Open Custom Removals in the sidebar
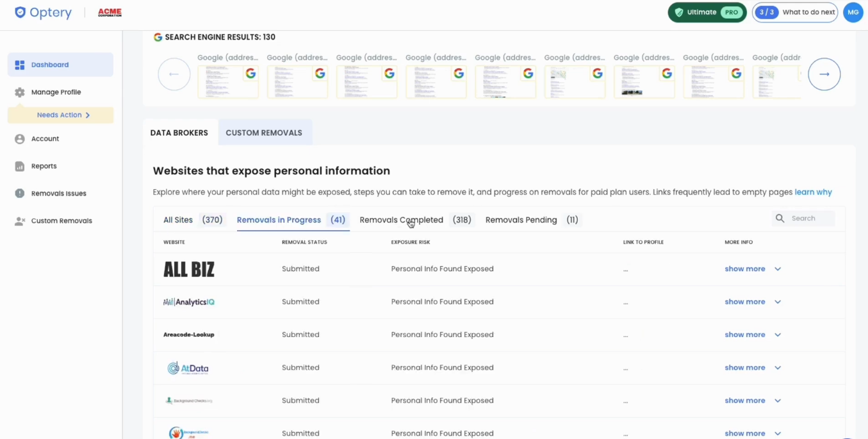 [x=61, y=221]
